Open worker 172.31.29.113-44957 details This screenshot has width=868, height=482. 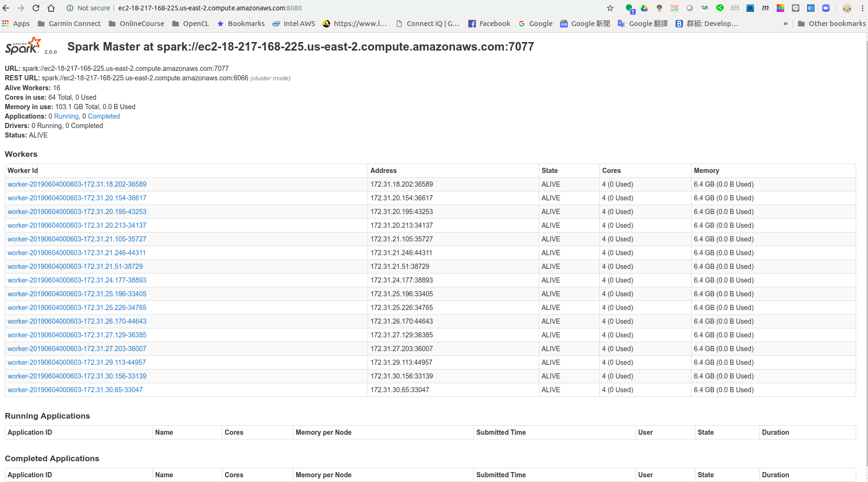pos(77,362)
